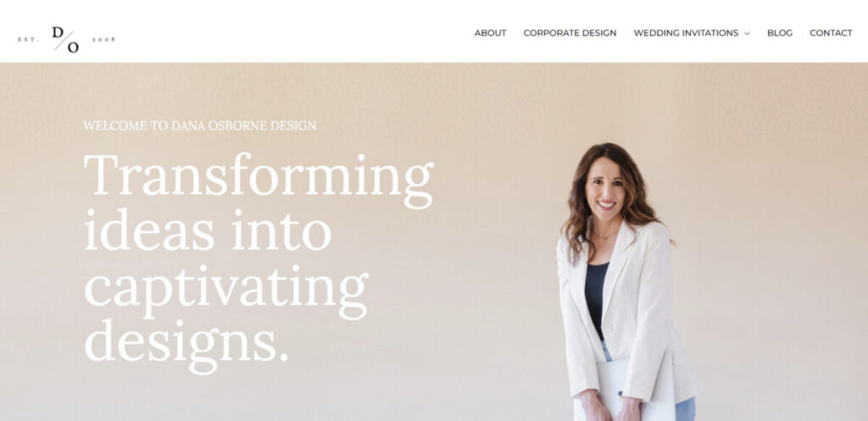
Task: Click the 'ideas into' headline line
Action: tap(208, 230)
